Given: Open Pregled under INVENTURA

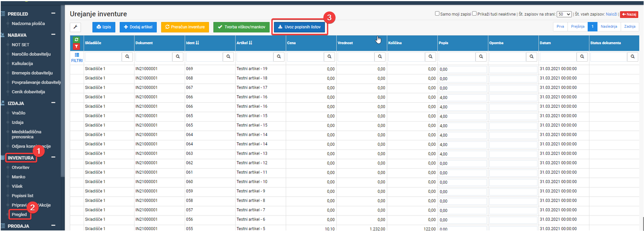Looking at the screenshot, I should click(x=19, y=214).
